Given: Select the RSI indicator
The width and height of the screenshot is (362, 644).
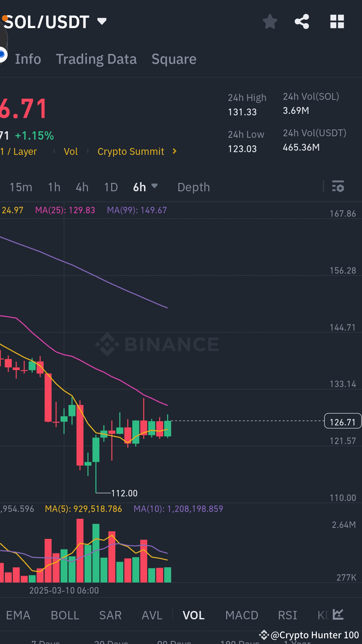Looking at the screenshot, I should pyautogui.click(x=287, y=615).
